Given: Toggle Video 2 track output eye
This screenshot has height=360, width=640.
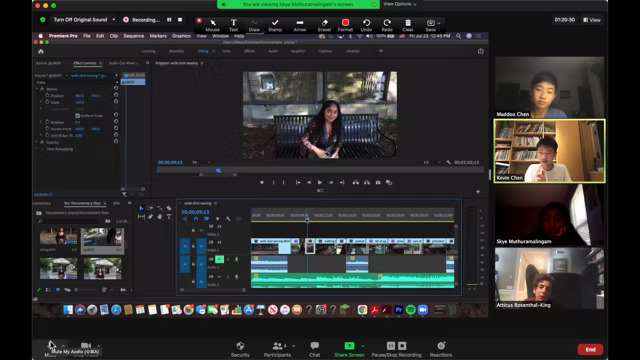Looking at the screenshot, I should point(219,227).
